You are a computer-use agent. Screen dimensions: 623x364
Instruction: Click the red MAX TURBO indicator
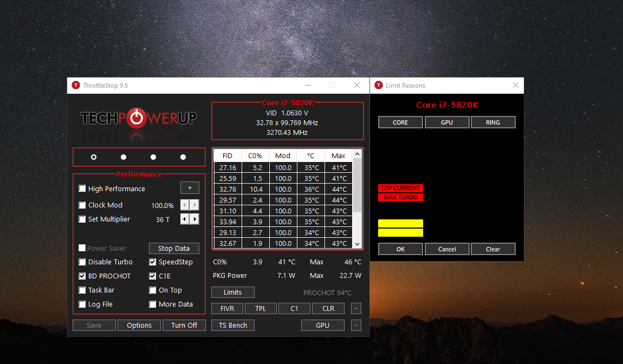[x=400, y=197]
